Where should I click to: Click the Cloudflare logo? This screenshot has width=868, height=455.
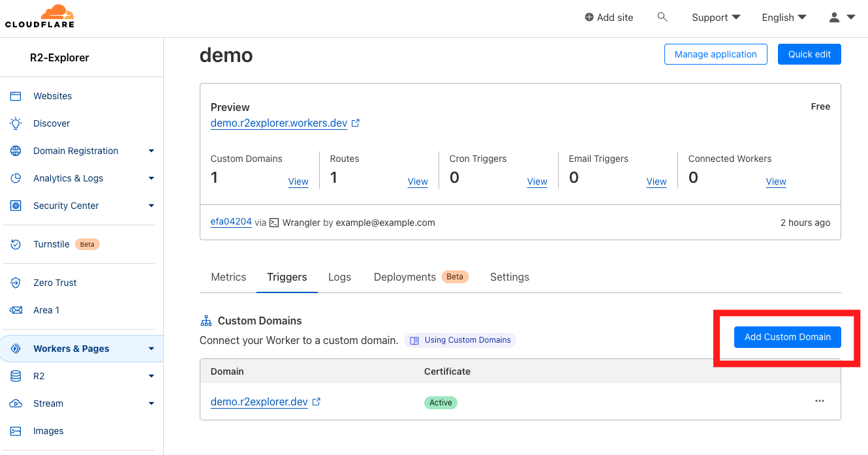40,17
